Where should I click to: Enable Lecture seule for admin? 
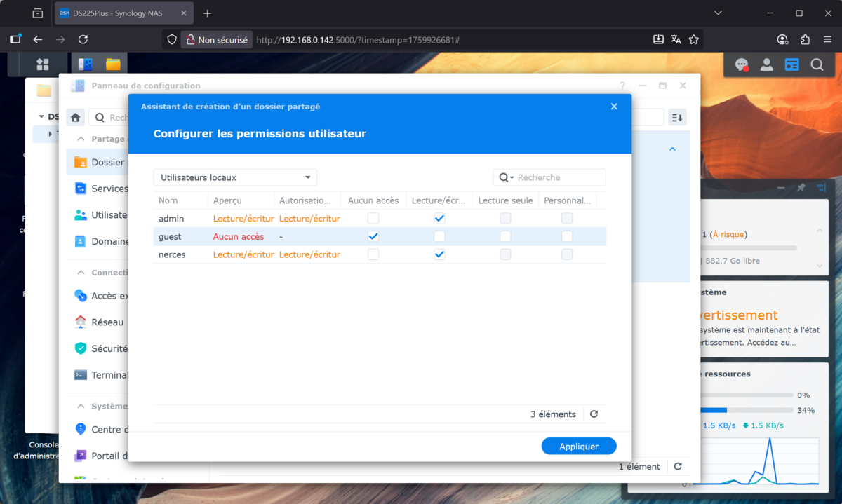click(505, 218)
